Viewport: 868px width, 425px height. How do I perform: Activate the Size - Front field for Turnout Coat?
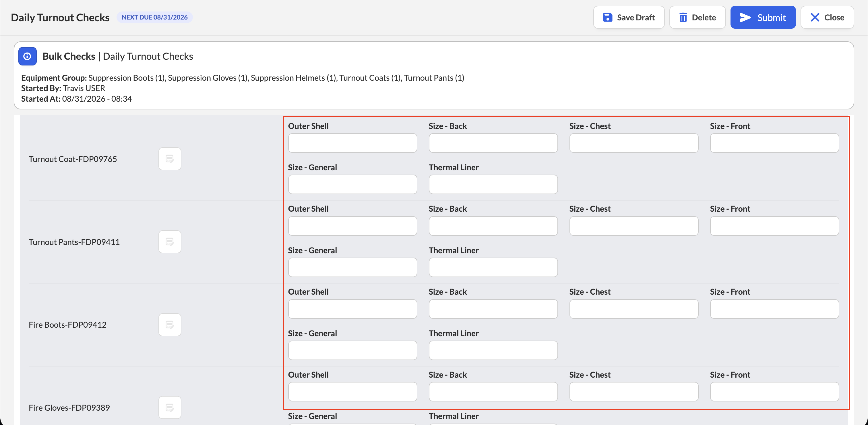tap(775, 143)
